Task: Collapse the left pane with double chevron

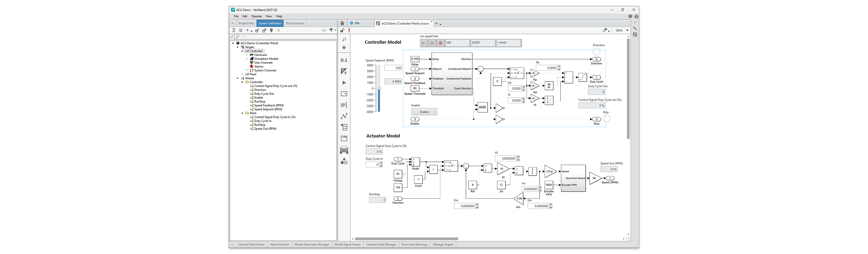Action: point(233,23)
